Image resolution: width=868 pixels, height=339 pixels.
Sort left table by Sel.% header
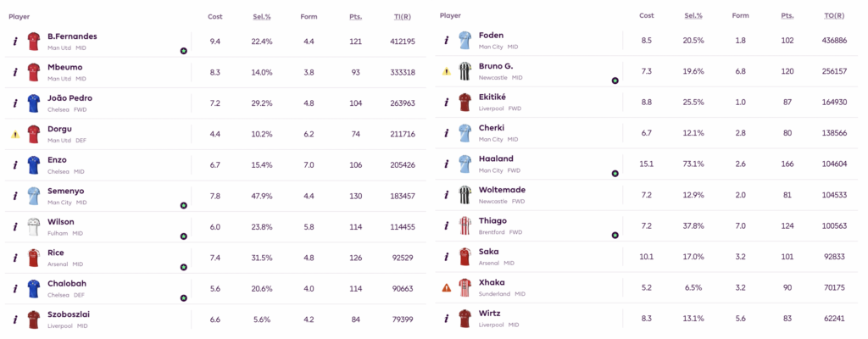[261, 16]
